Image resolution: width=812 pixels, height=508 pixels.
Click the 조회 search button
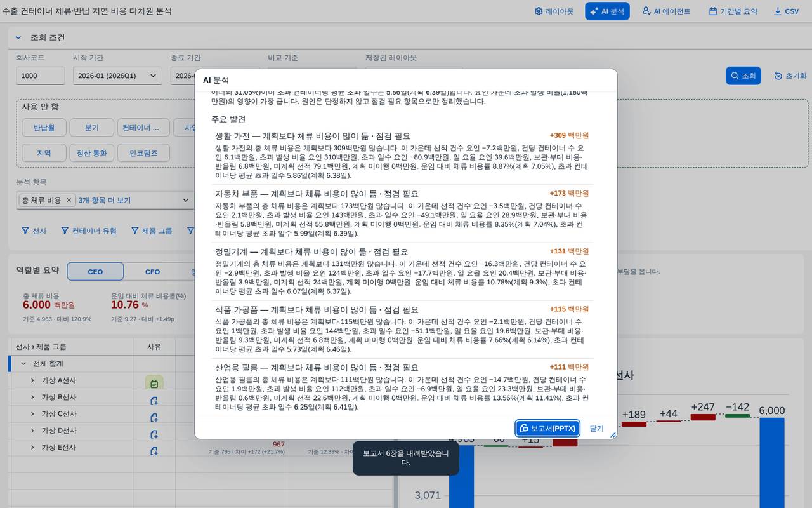coord(743,76)
